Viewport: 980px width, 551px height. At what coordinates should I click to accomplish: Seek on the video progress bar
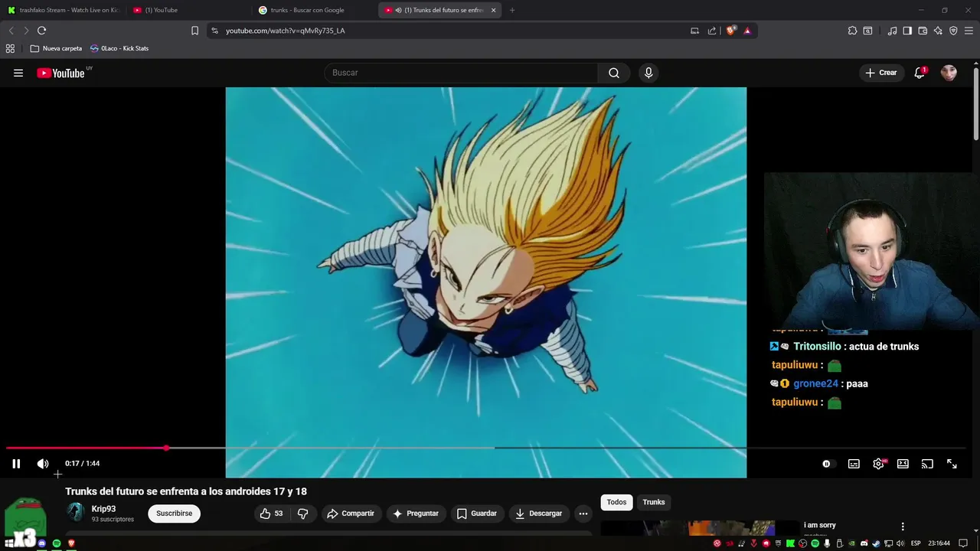point(485,448)
